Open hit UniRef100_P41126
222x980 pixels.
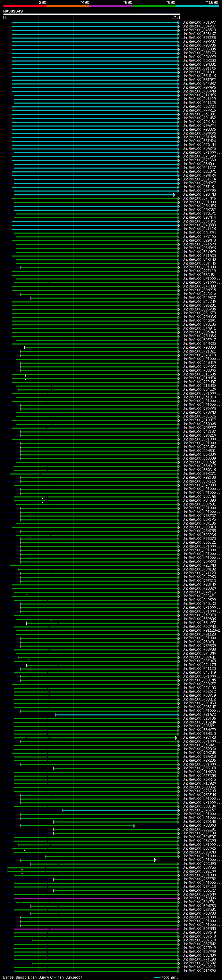(199, 229)
